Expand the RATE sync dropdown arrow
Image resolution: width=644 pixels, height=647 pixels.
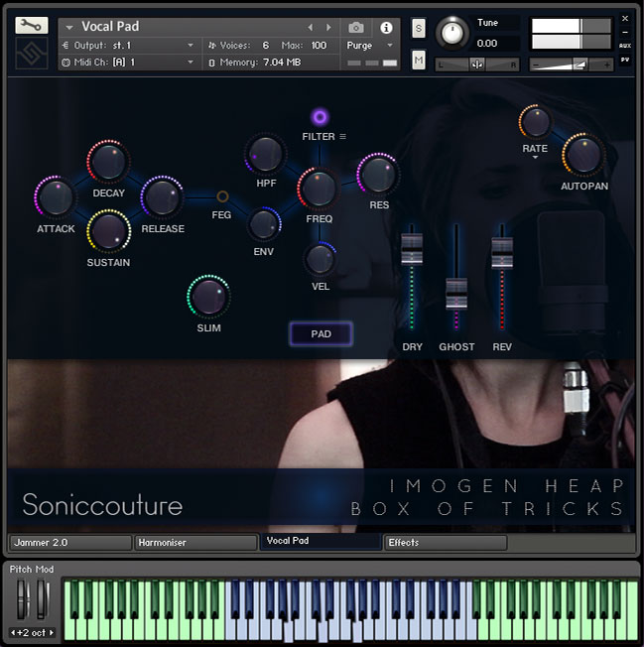[535, 157]
